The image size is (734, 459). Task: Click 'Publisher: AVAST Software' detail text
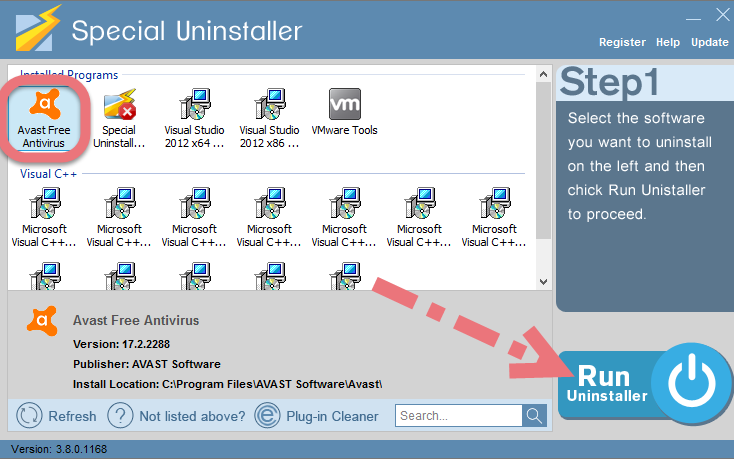pos(147,364)
